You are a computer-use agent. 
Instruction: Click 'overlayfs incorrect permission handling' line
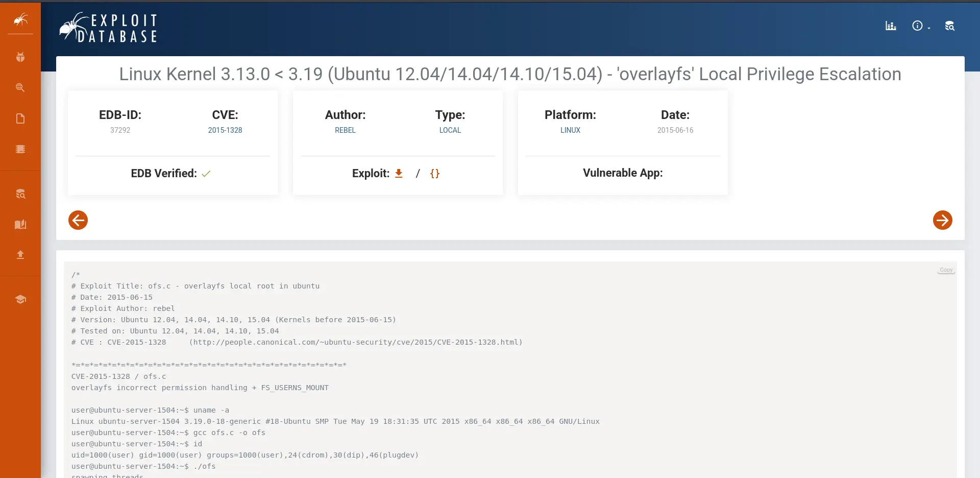pos(200,388)
